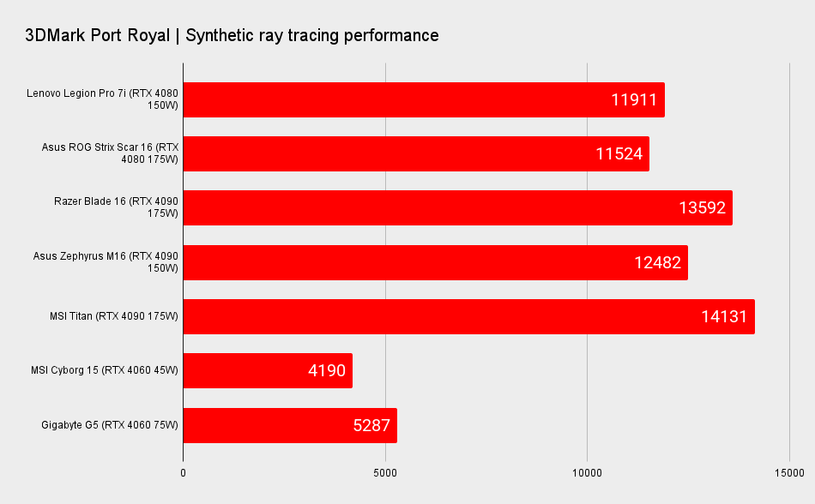Image resolution: width=815 pixels, height=504 pixels.
Task: Click the 10000 axis tick label
Action: [587, 473]
